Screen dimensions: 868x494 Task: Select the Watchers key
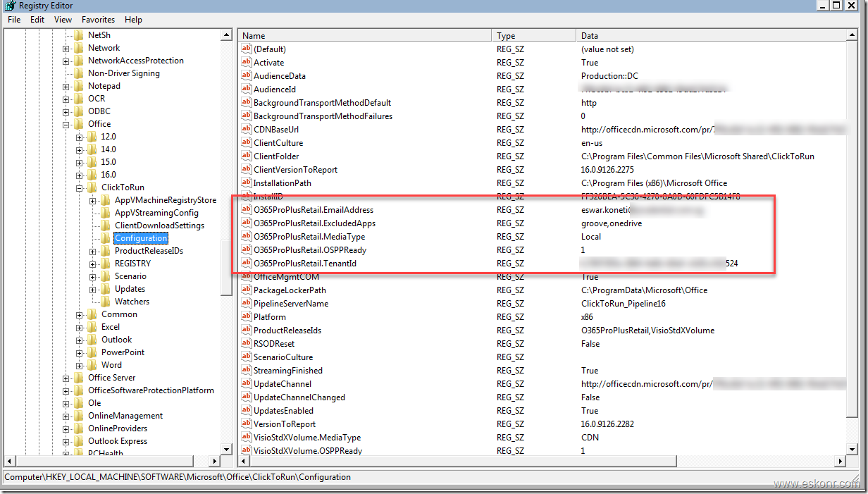[132, 302]
